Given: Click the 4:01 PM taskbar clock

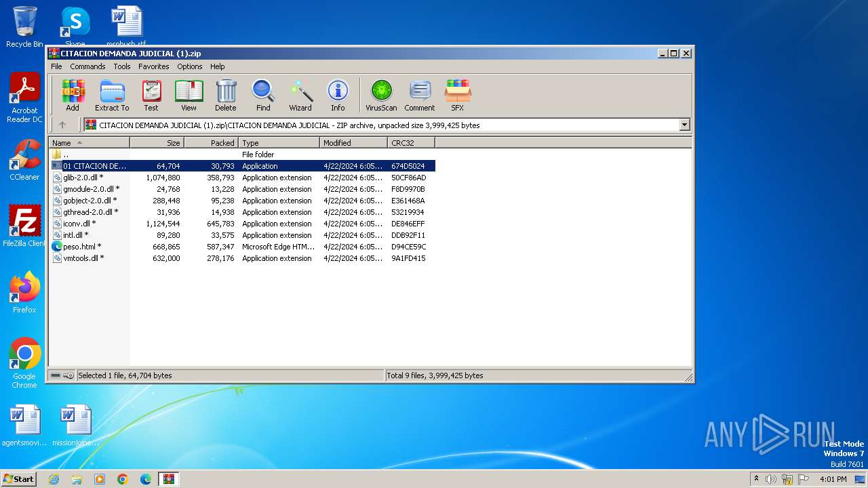Looking at the screenshot, I should click(833, 479).
